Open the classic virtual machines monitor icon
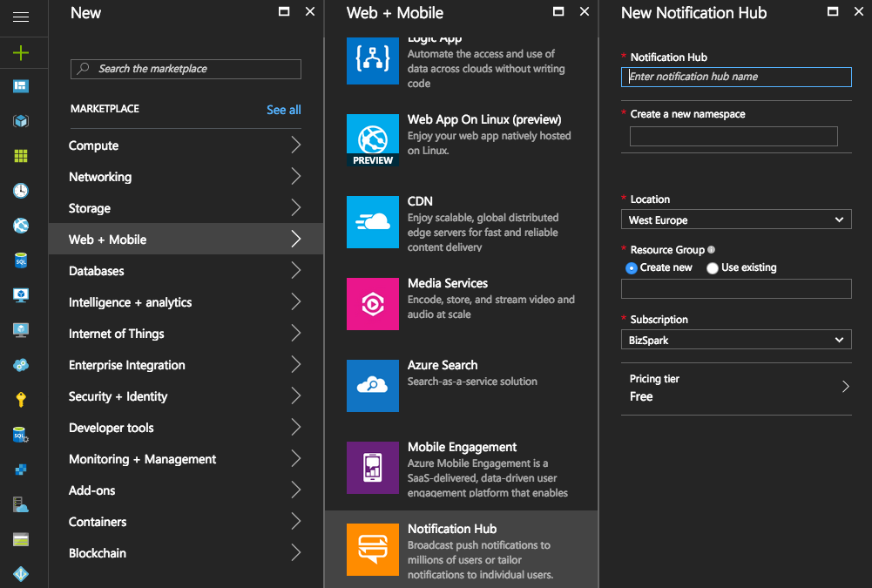This screenshot has width=872, height=588. click(x=21, y=294)
